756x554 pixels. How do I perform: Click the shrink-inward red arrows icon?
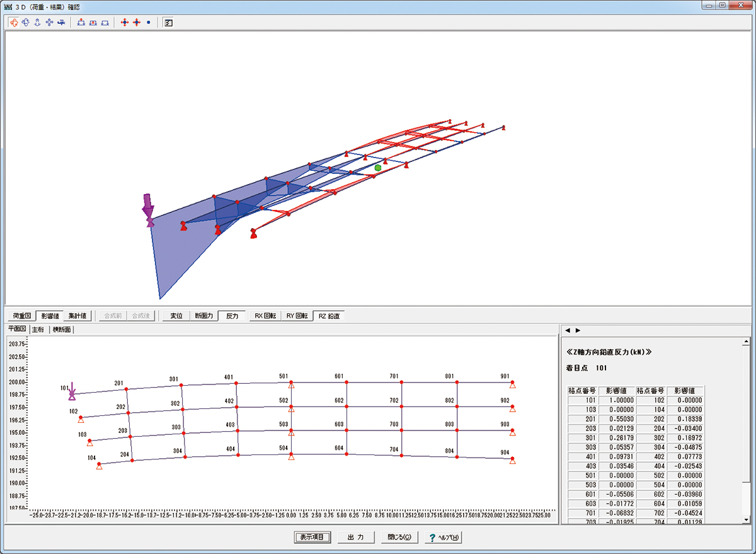[136, 22]
